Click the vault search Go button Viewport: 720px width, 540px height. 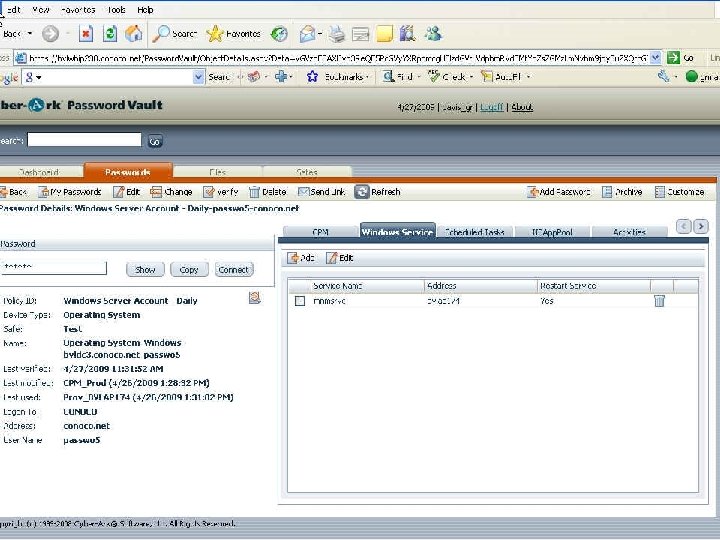(x=155, y=141)
